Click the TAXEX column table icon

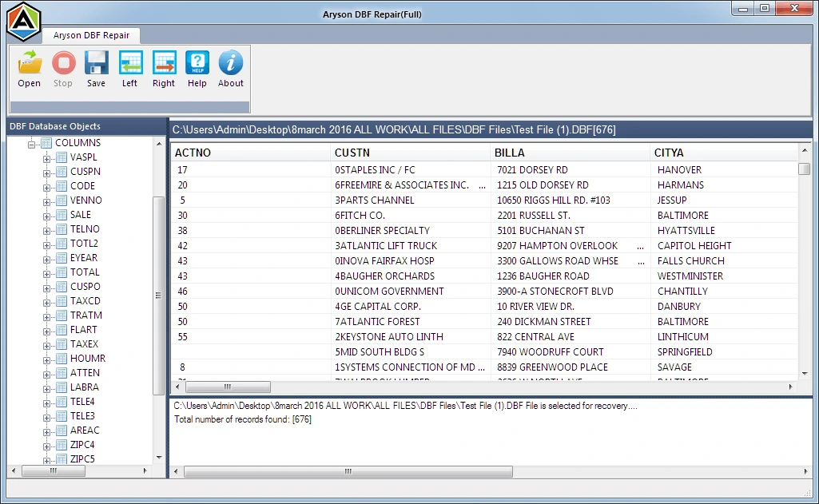[x=62, y=343]
